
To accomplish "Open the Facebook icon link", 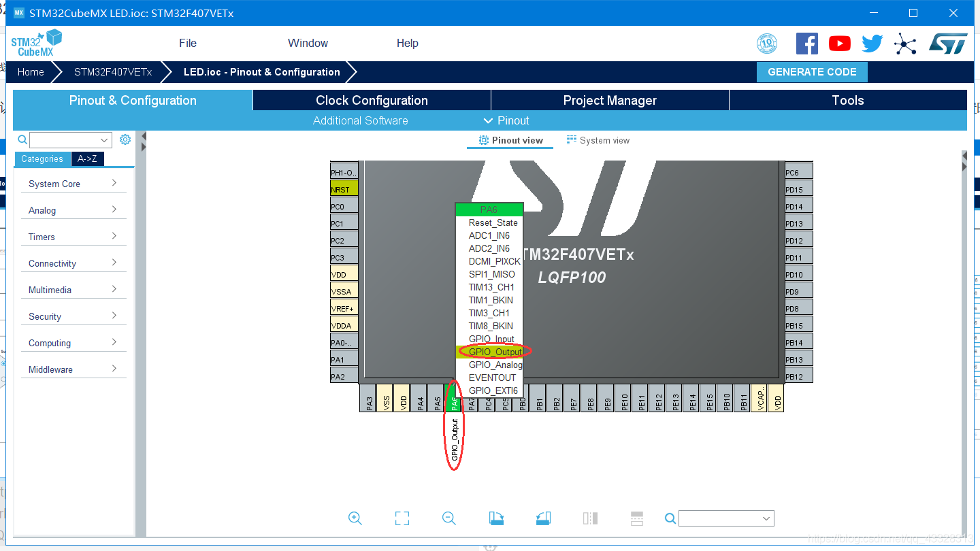I will pos(807,44).
